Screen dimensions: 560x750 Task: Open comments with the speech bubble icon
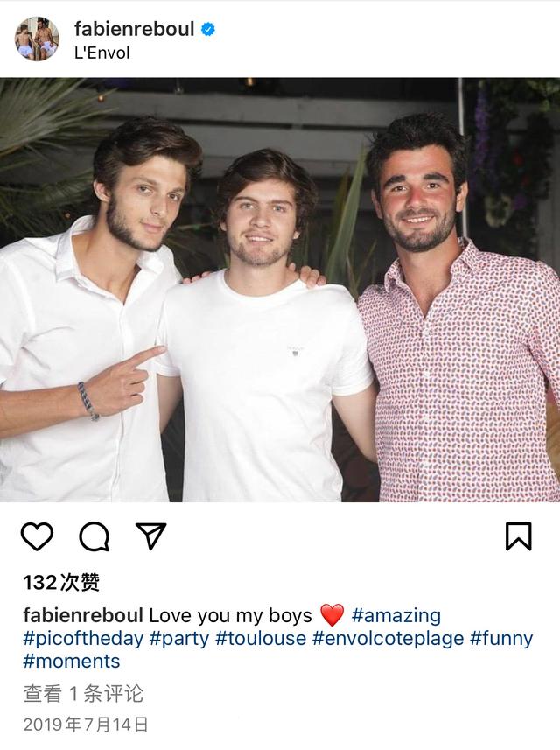point(94,536)
